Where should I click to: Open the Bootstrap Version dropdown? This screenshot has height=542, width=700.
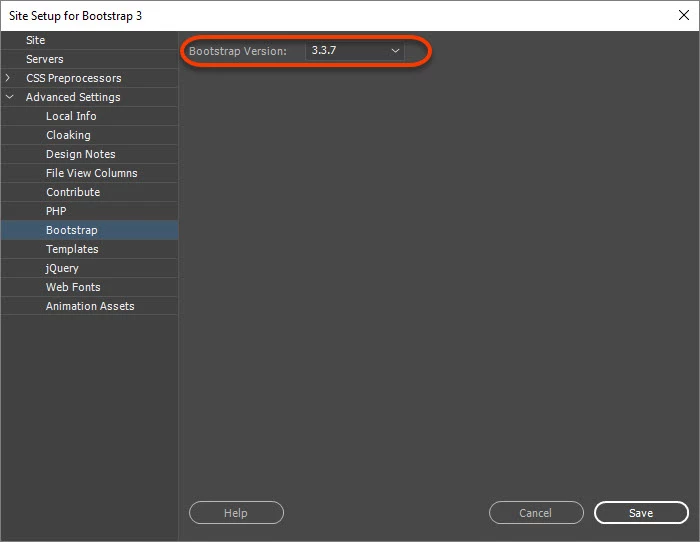[x=355, y=51]
